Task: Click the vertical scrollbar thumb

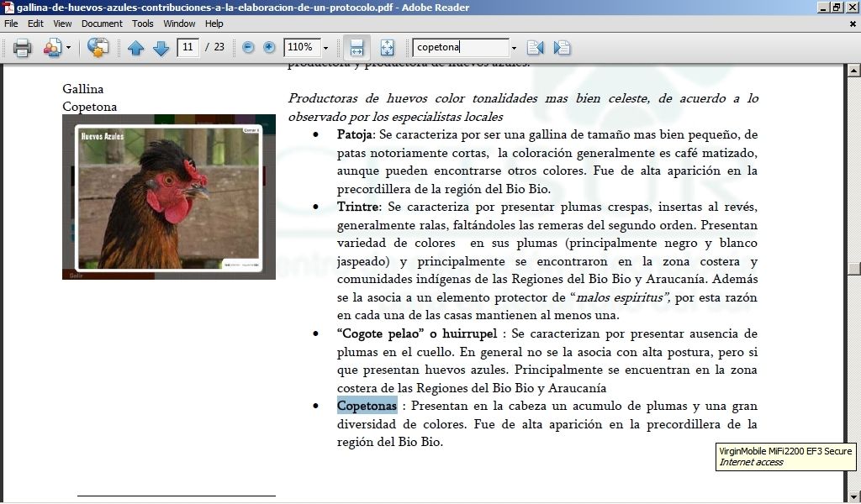Action: point(854,269)
